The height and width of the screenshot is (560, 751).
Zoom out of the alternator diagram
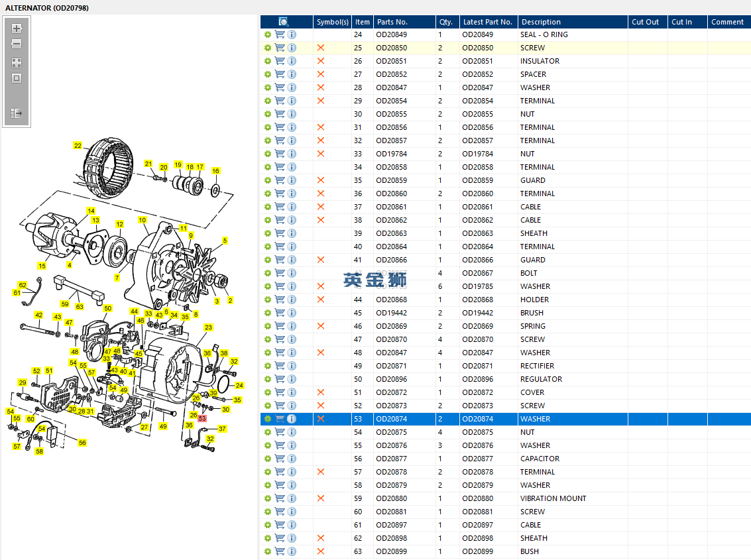point(17,44)
